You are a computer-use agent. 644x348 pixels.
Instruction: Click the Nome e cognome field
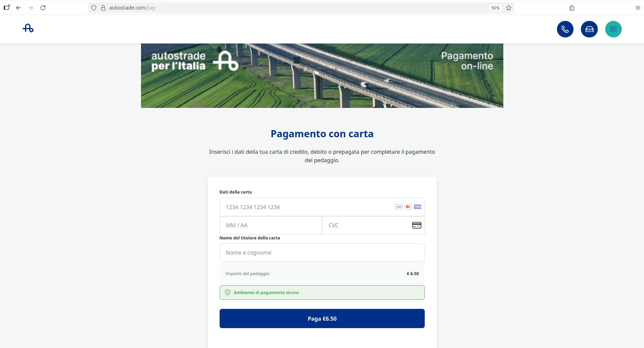tap(322, 253)
